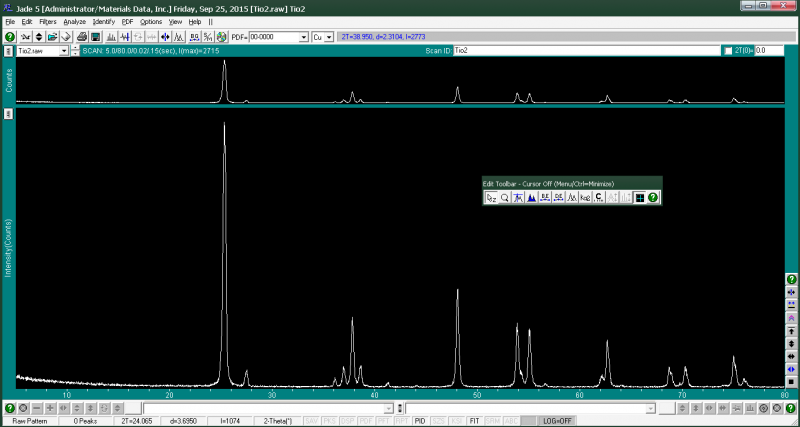Screen dimensions: 800x427
Task: Click the plus button in bottom toolbar
Action: pyautogui.click(x=50, y=408)
